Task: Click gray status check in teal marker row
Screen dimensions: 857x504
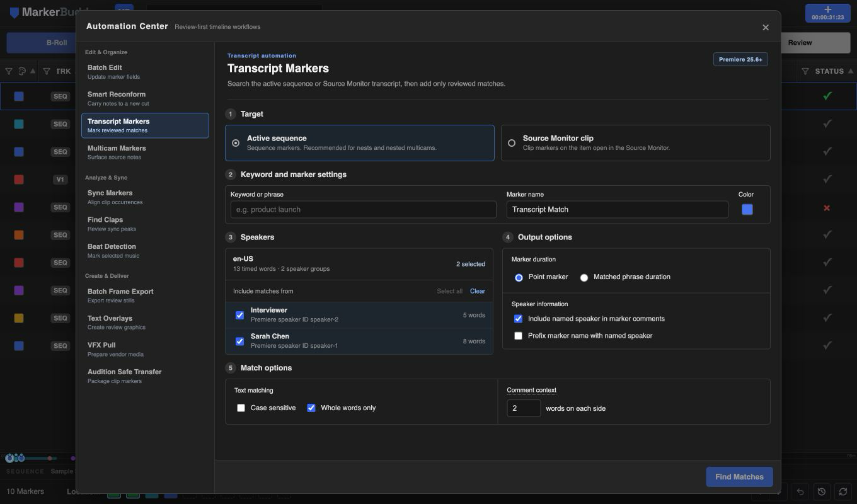Action: click(827, 124)
